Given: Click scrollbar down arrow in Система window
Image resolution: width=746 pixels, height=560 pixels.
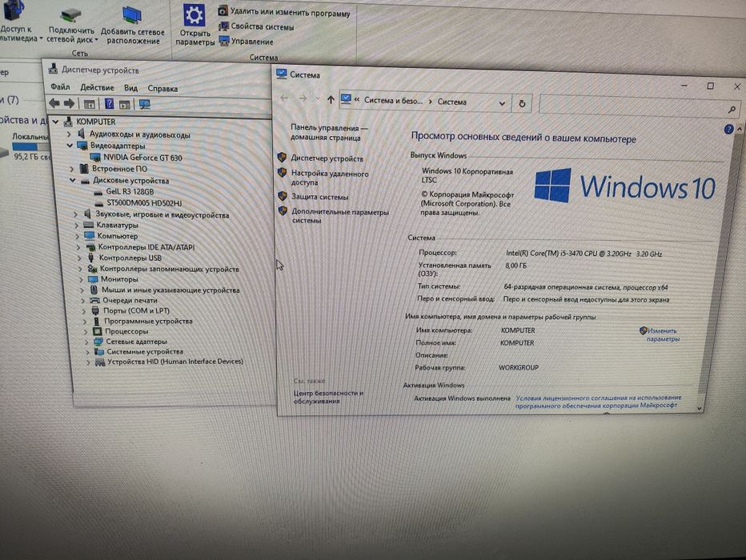Looking at the screenshot, I should click(x=699, y=408).
